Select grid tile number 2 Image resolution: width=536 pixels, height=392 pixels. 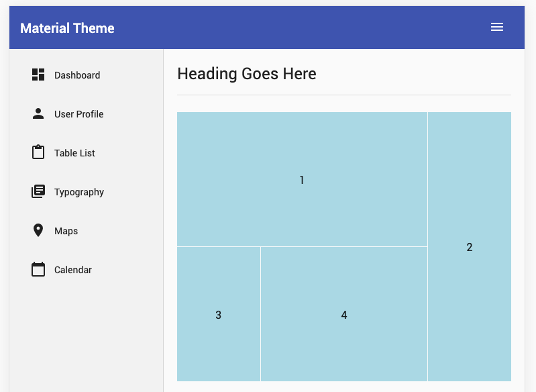pyautogui.click(x=470, y=247)
